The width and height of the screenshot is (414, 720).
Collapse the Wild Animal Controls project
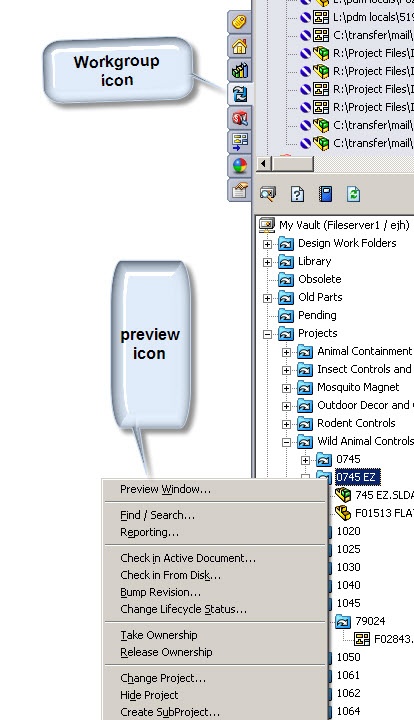(x=286, y=442)
